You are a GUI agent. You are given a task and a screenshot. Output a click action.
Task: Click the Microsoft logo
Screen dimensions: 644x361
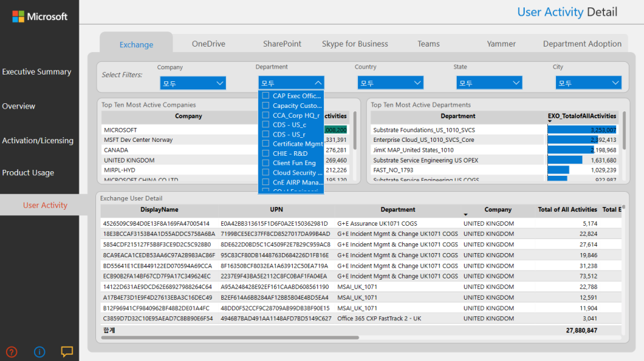pos(40,17)
